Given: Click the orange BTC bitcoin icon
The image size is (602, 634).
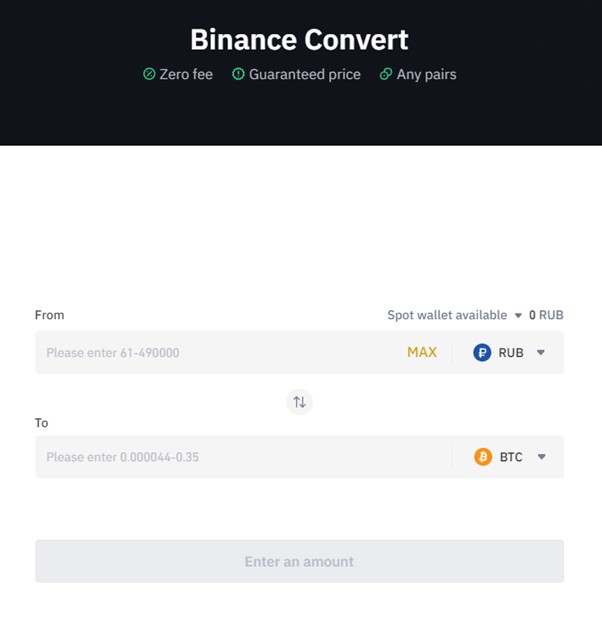Looking at the screenshot, I should 483,457.
